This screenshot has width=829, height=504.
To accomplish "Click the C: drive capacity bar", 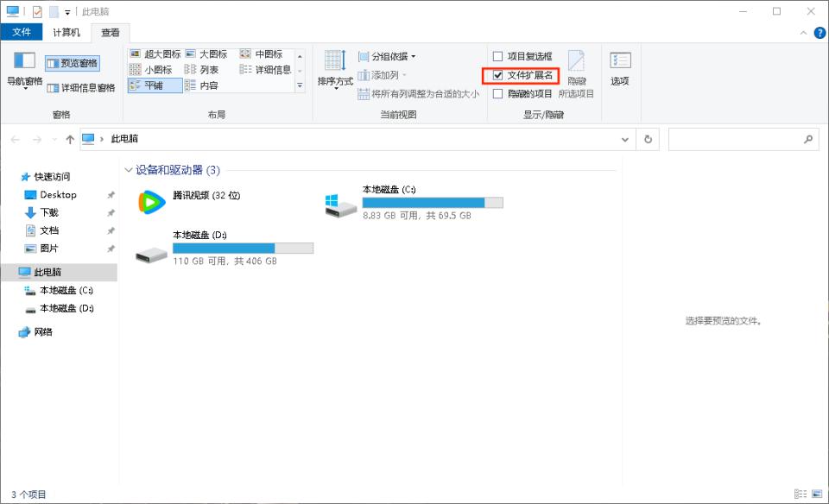I will [432, 202].
